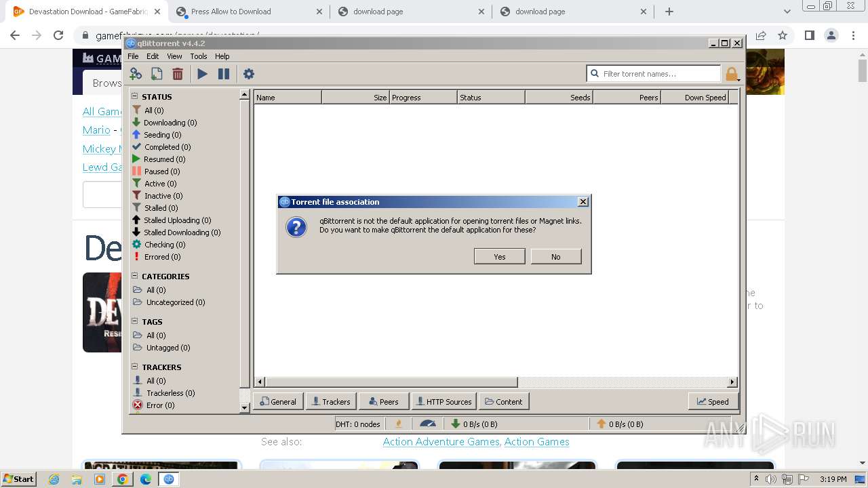
Task: Click torrent list horizontal scroll right arrow
Action: [x=732, y=382]
